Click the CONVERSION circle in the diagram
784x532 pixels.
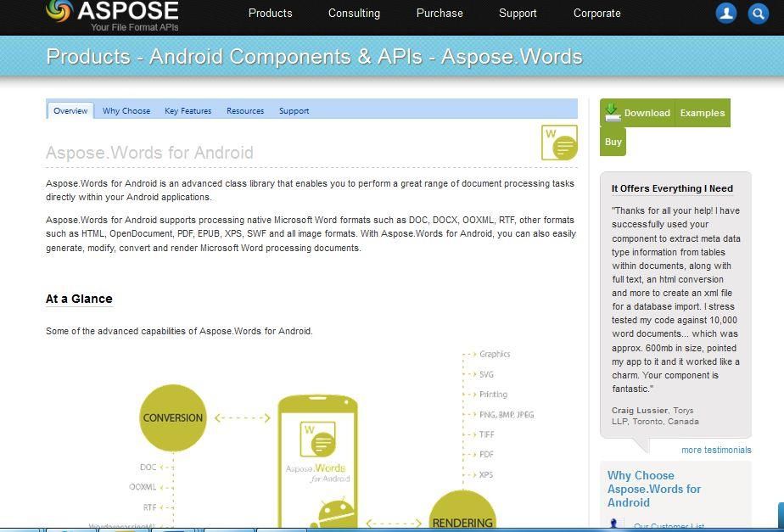click(172, 417)
